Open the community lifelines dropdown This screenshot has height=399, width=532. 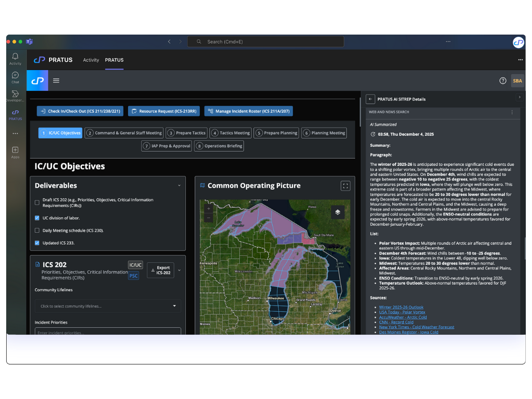click(108, 306)
